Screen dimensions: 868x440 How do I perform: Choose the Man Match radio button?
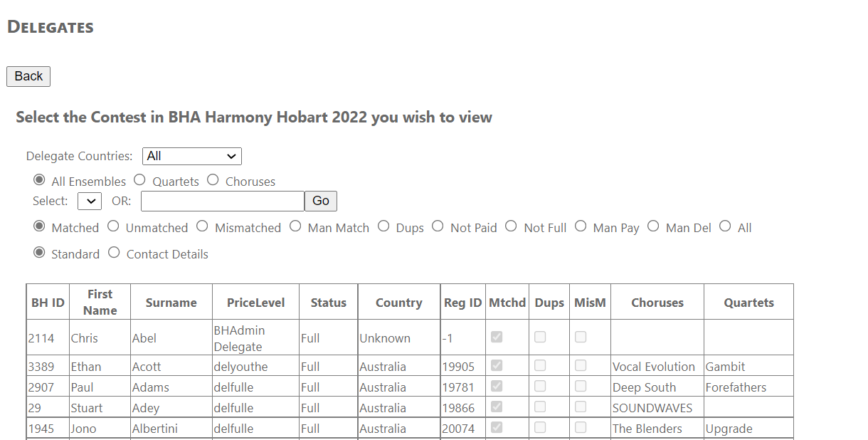[x=295, y=226]
